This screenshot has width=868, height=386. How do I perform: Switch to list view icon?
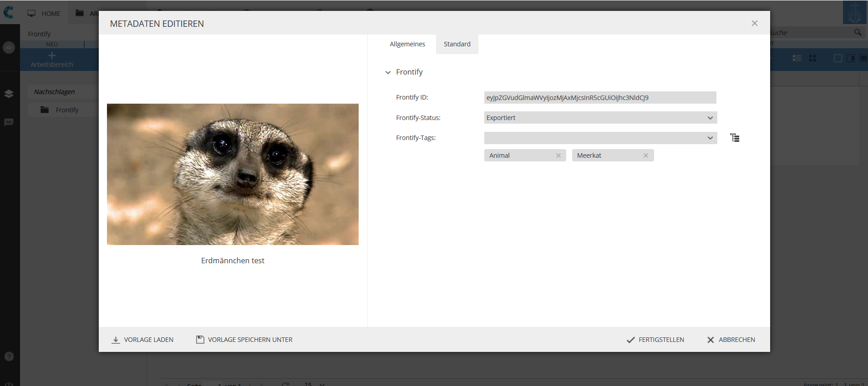click(x=797, y=58)
